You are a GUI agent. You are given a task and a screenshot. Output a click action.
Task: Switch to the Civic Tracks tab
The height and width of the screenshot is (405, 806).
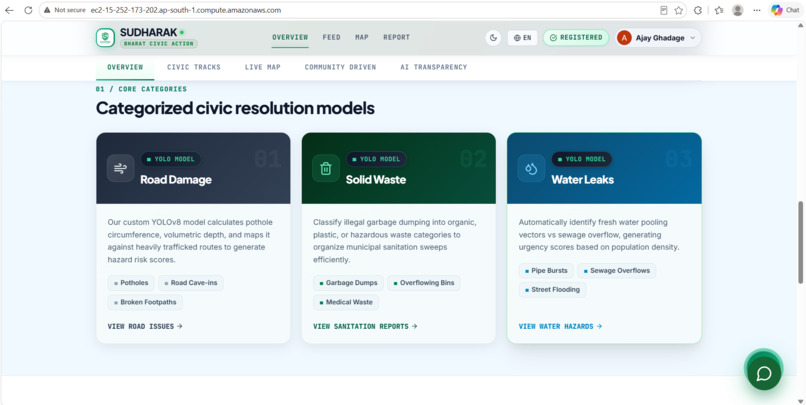pyautogui.click(x=194, y=67)
